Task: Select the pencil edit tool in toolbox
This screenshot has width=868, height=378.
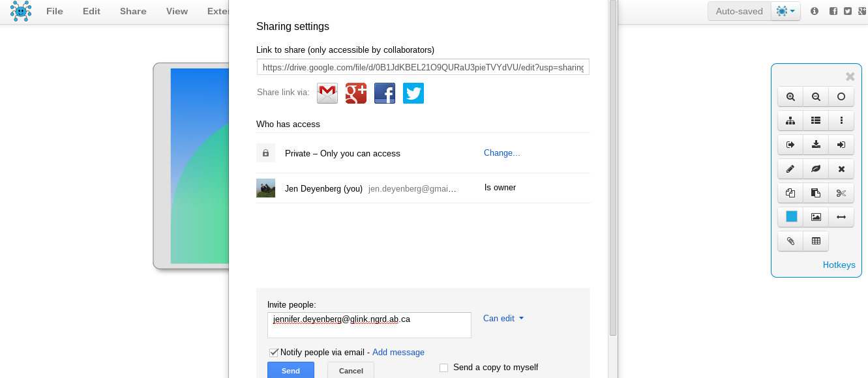Action: coord(790,169)
